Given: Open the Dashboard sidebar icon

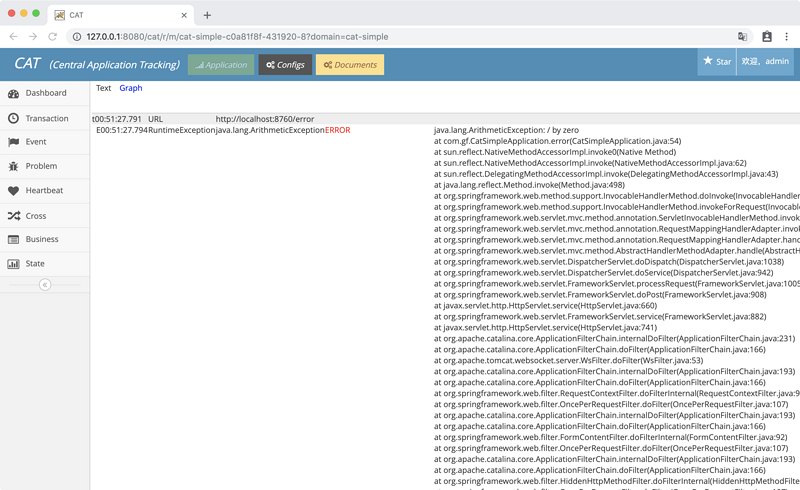Looking at the screenshot, I should click(x=13, y=93).
